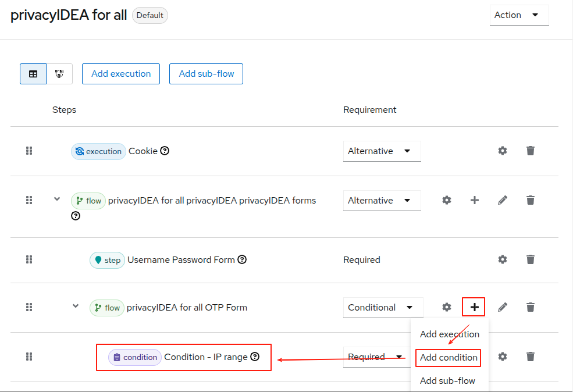Screen dimensions: 573x392
Task: Select Add condition from the menu
Action: point(449,358)
